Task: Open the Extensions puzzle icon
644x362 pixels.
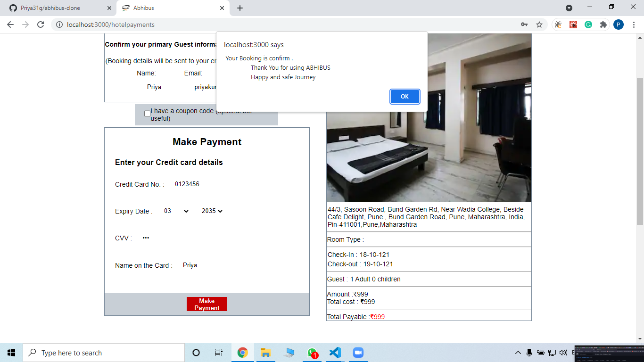Action: coord(603,25)
